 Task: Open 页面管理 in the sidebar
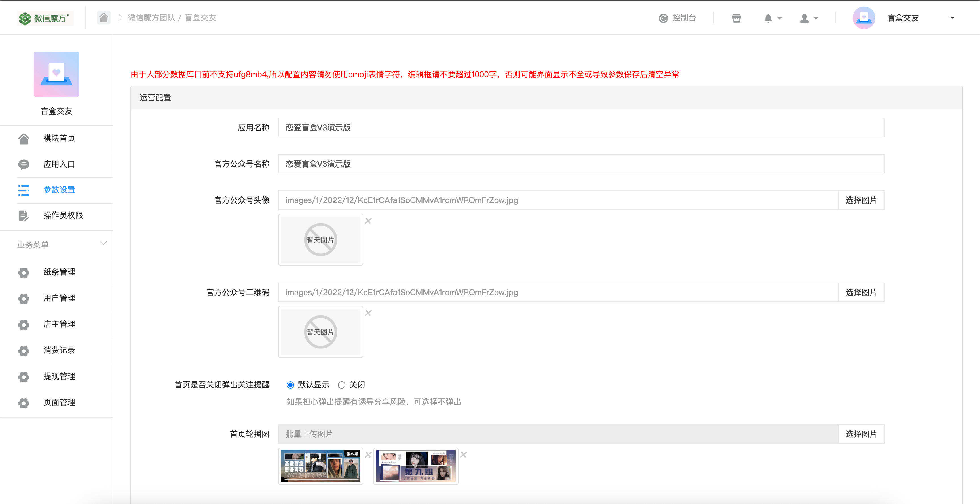(59, 402)
